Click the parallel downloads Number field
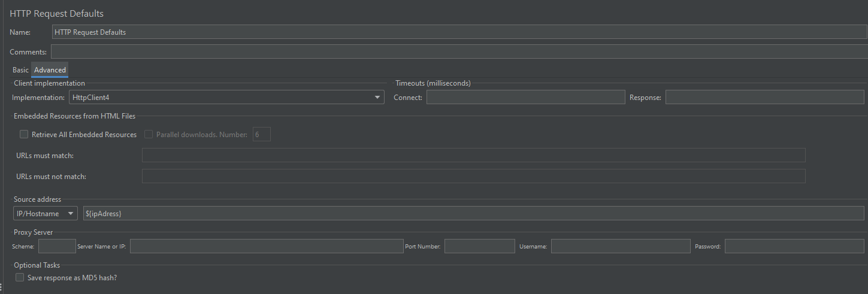Screen dimensions: 868x294 tap(262, 134)
